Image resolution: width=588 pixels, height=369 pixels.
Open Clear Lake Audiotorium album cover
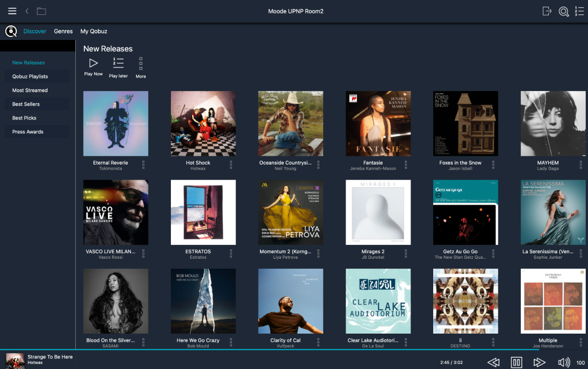pos(378,301)
